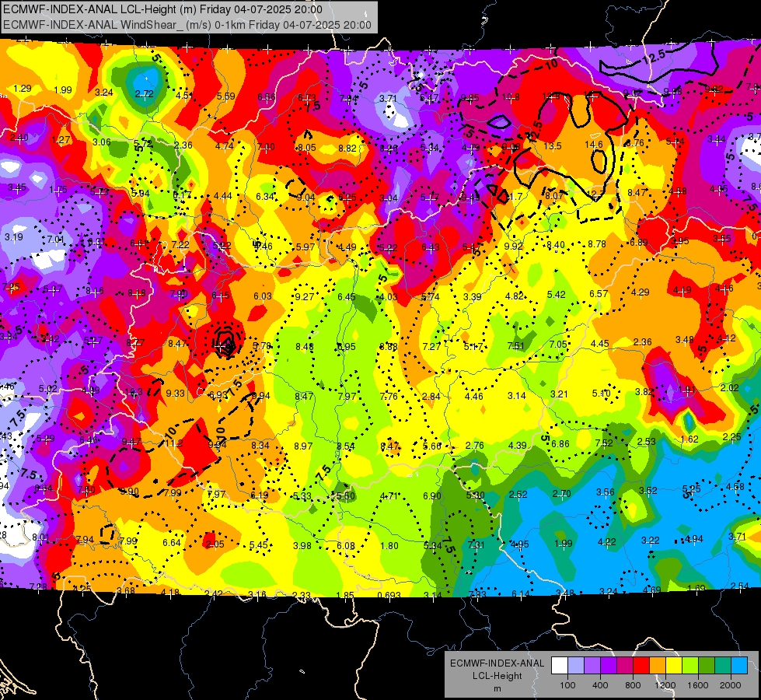Select the bright blue legend swatch
The height and width of the screenshot is (700, 761).
[739, 666]
